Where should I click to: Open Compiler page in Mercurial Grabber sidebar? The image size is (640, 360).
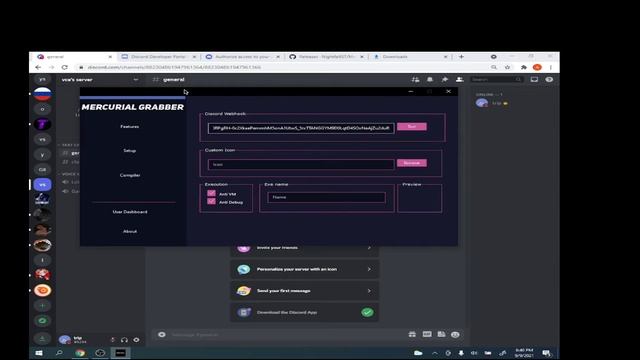tap(130, 175)
